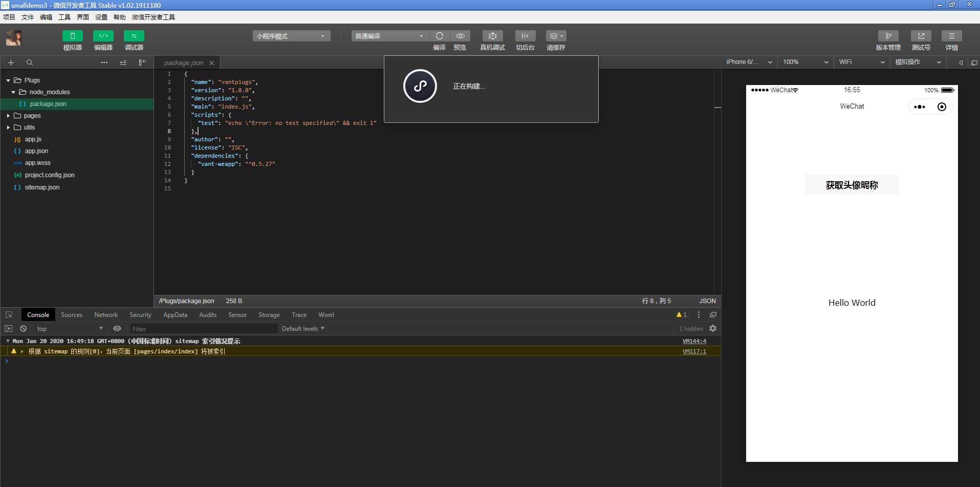The height and width of the screenshot is (487, 980).
Task: Open console settings gear icon
Action: (x=713, y=329)
